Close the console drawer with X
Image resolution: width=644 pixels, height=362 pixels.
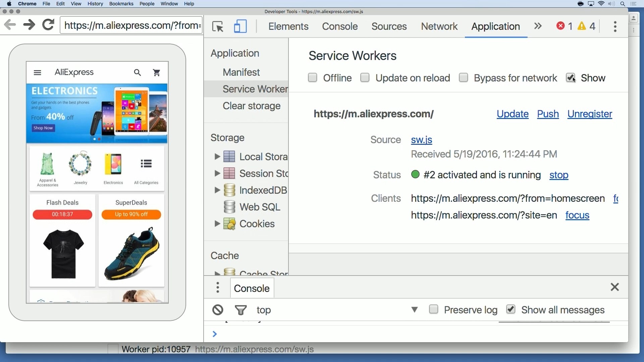[615, 287]
